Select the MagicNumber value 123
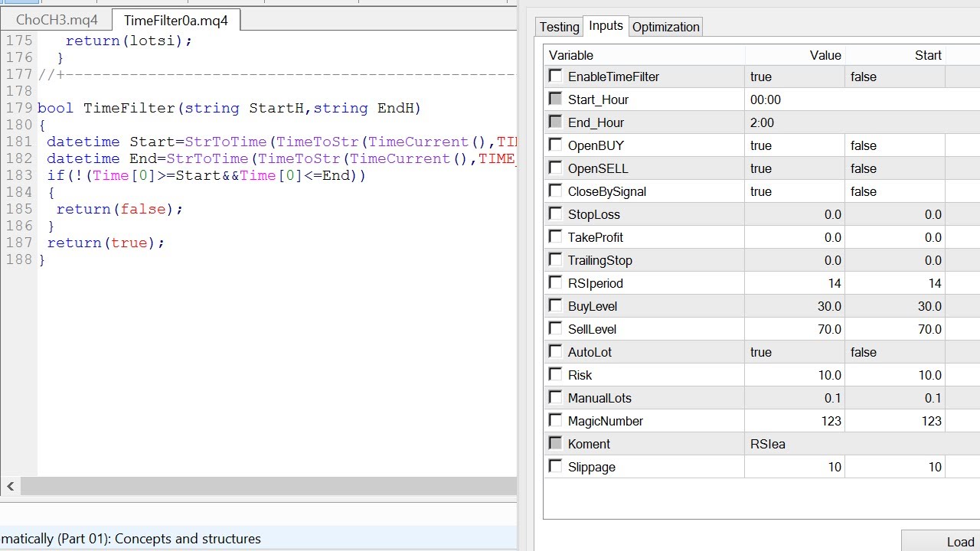 point(795,421)
